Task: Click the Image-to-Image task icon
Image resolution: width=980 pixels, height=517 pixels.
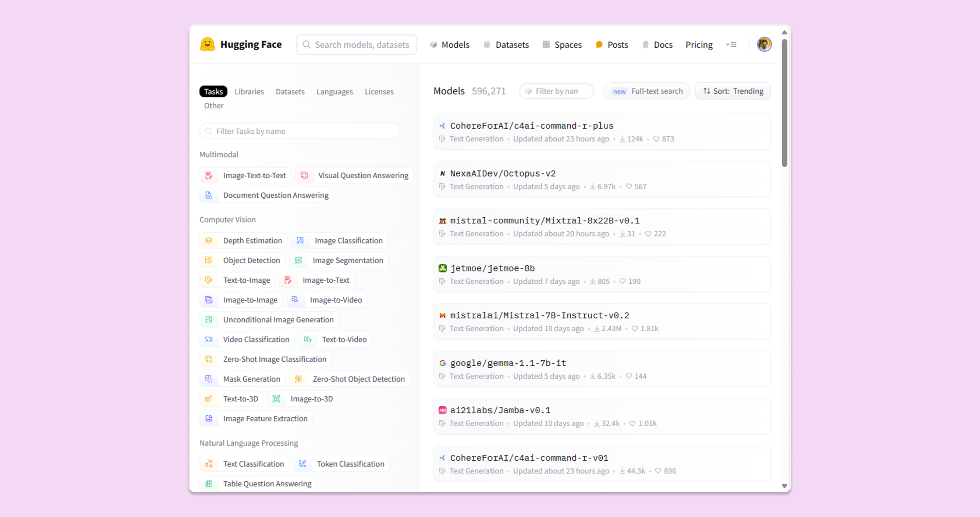Action: click(x=209, y=300)
